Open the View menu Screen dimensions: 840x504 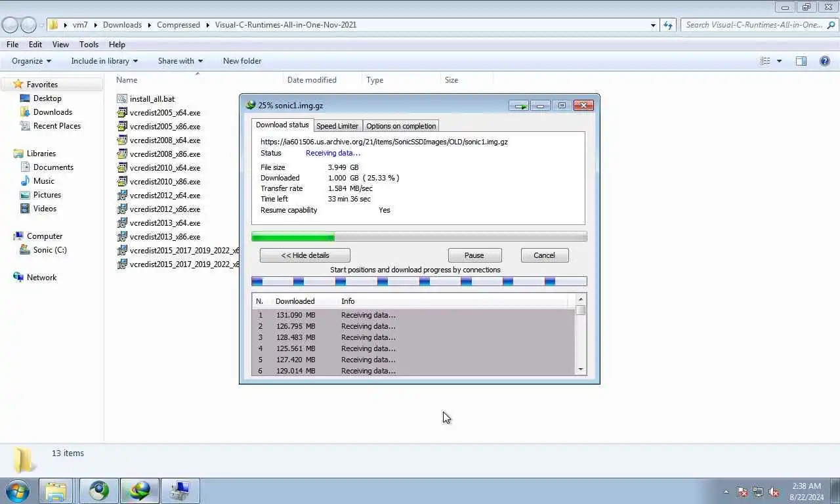point(60,45)
